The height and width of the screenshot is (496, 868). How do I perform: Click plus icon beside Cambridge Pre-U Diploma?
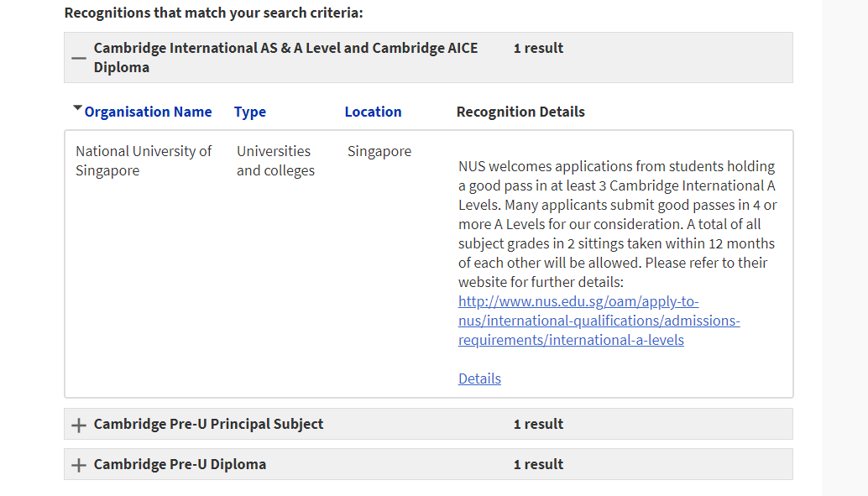79,465
